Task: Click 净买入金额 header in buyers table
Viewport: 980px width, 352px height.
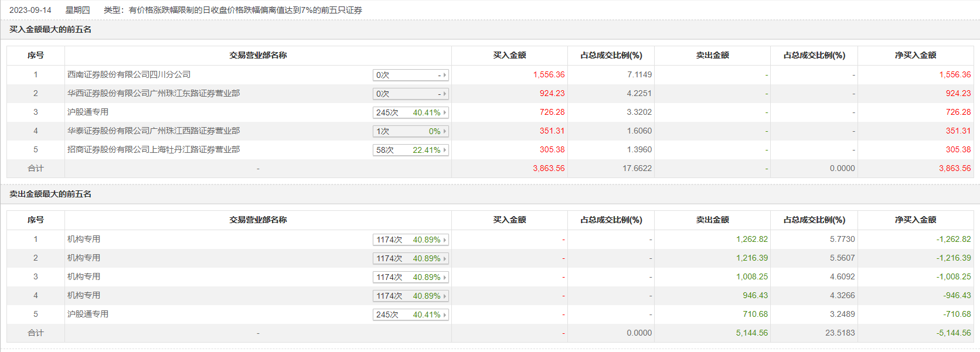Action: pos(916,55)
